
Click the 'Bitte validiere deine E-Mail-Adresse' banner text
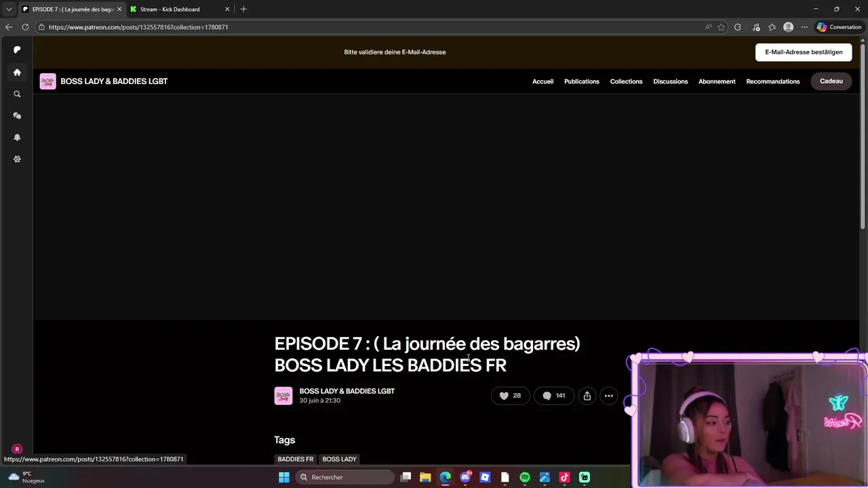(395, 52)
